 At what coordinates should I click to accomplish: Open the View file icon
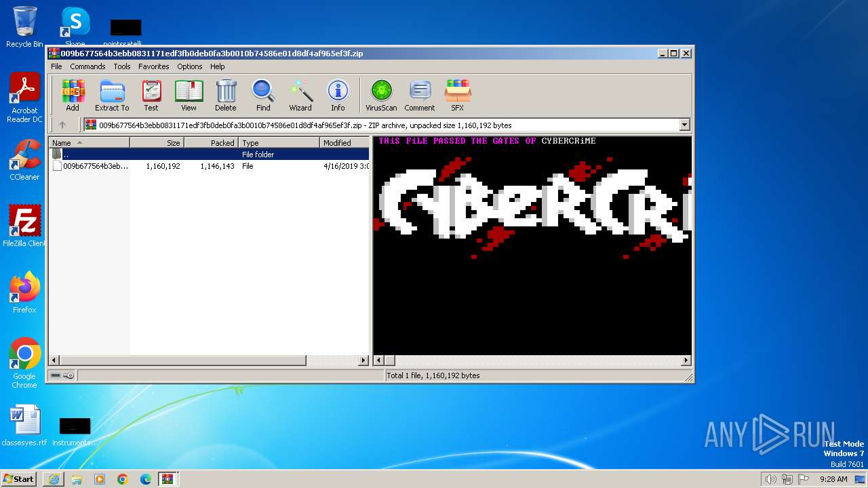189,95
